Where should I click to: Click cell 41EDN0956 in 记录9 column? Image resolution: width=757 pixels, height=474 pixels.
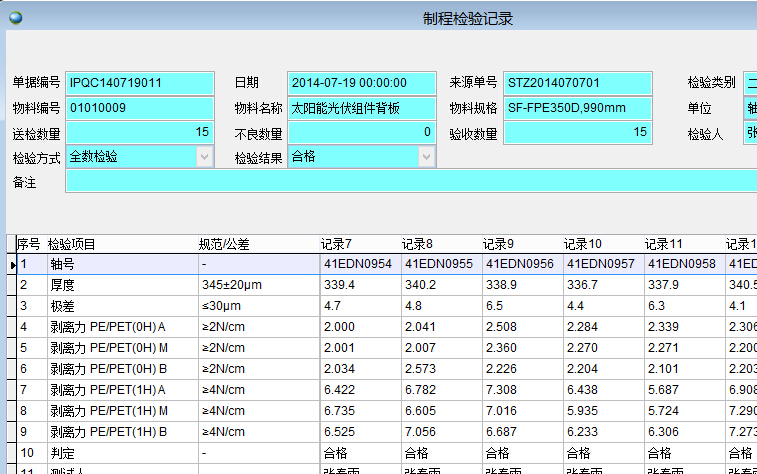(x=520, y=265)
